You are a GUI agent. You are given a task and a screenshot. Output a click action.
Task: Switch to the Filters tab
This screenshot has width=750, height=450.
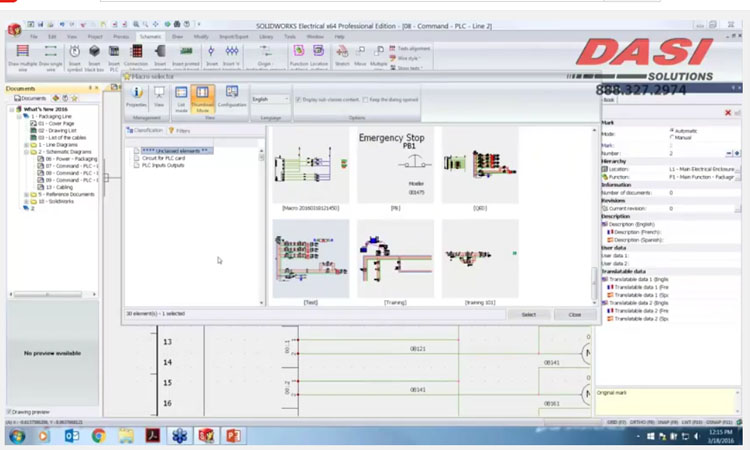click(181, 130)
